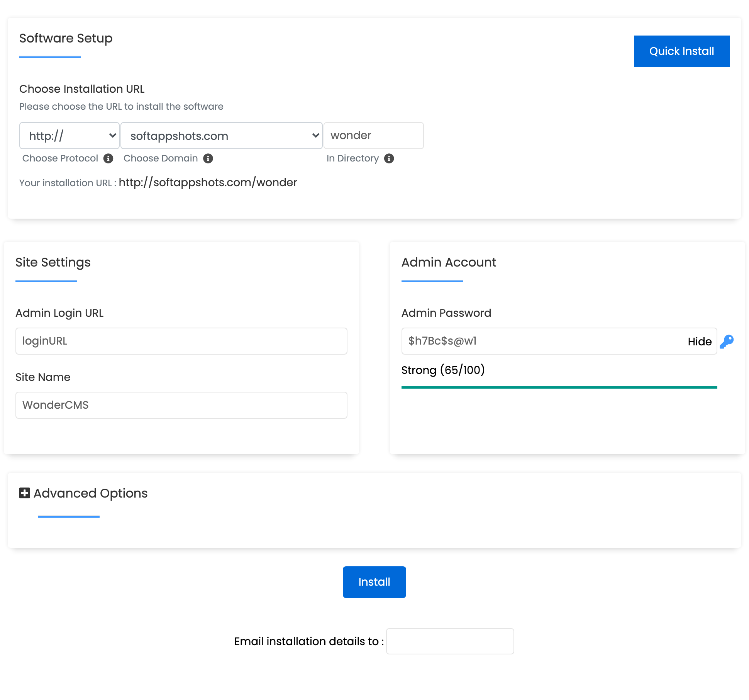Click the Quick Install button
This screenshot has width=749, height=700.
pyautogui.click(x=681, y=51)
